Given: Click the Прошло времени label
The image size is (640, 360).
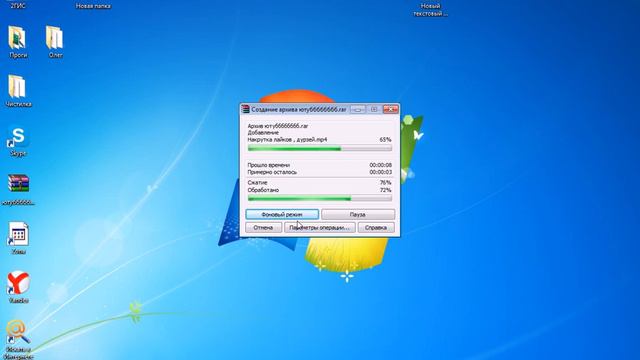Looking at the screenshot, I should 269,165.
